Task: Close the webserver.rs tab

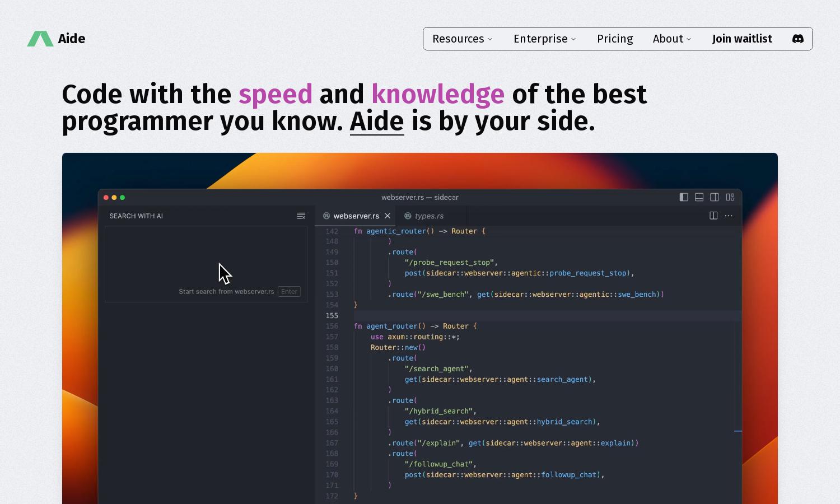Action: 388,216
